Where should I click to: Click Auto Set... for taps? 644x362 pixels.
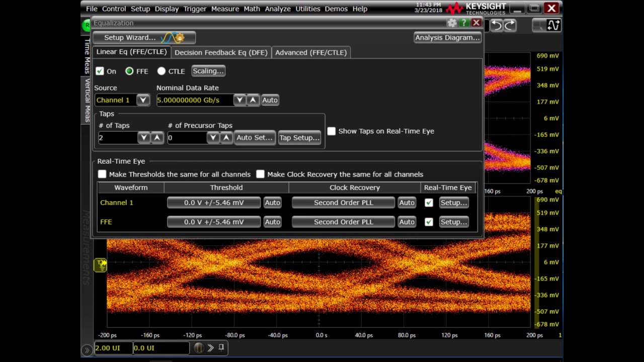coord(255,138)
